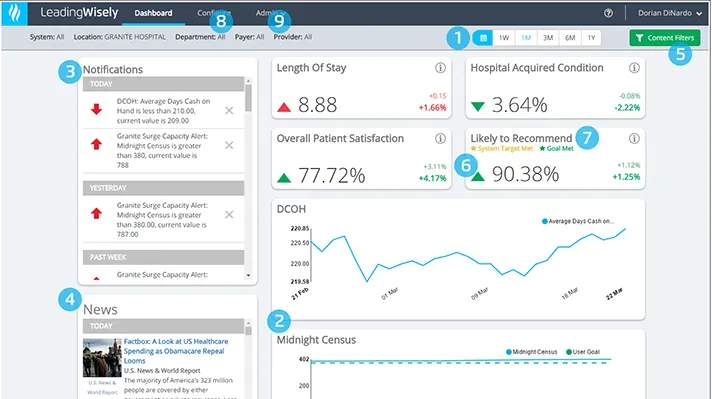
Task: Click the Notifications scrollbar thumb
Action: [x=248, y=98]
